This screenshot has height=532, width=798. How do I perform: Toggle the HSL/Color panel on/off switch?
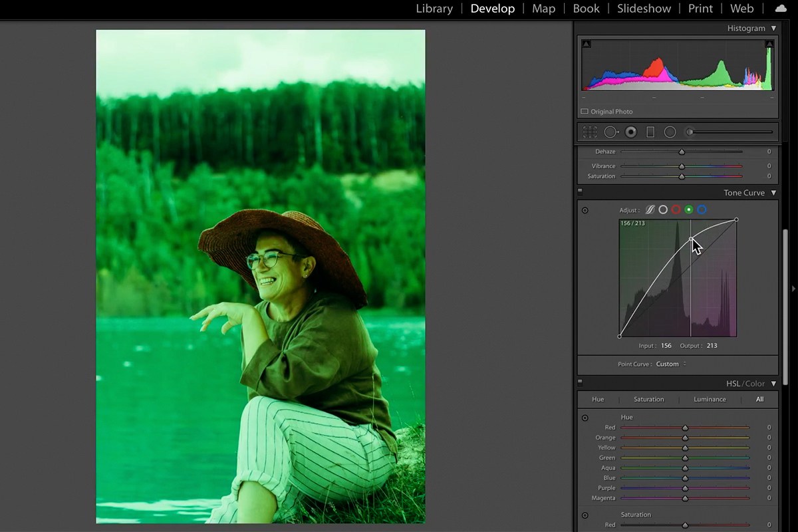click(x=580, y=382)
